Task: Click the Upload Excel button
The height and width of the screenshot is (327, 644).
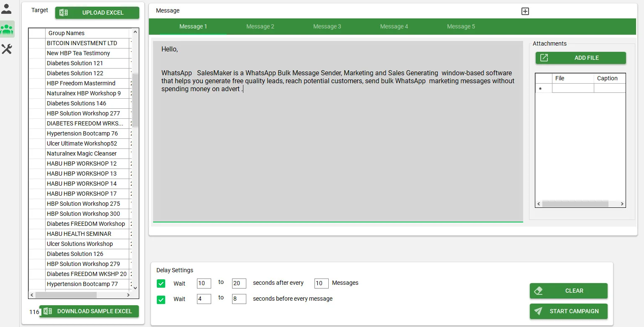Action: click(97, 13)
